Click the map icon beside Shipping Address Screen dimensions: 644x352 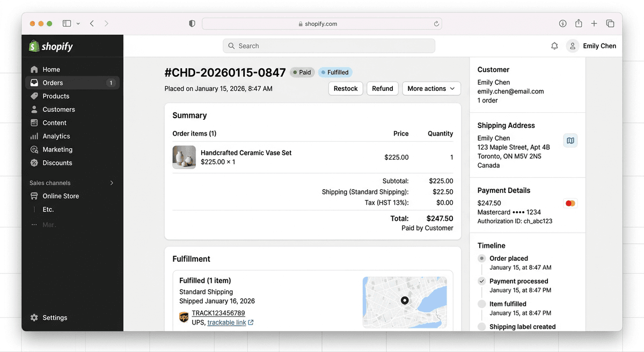click(x=570, y=140)
